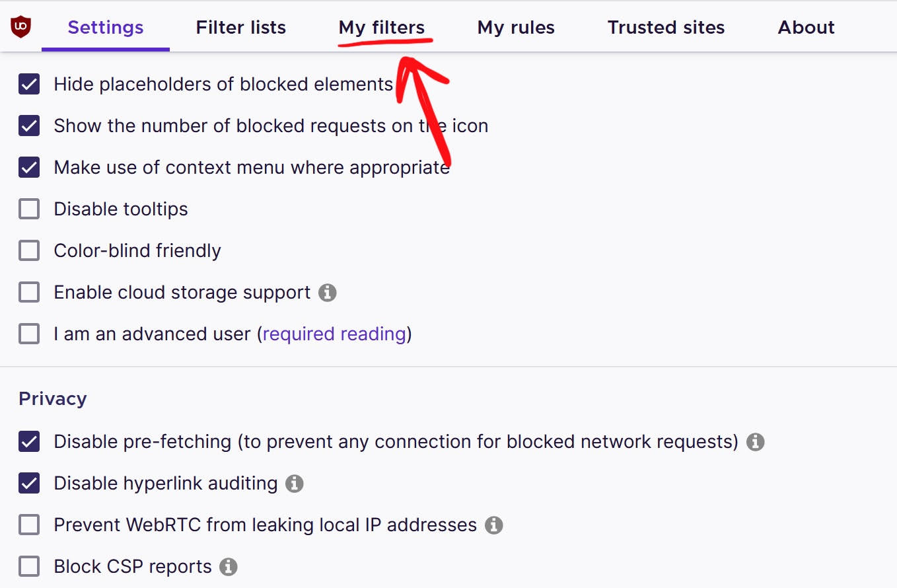This screenshot has height=588, width=897.
Task: Open the About tab
Action: coord(806,27)
